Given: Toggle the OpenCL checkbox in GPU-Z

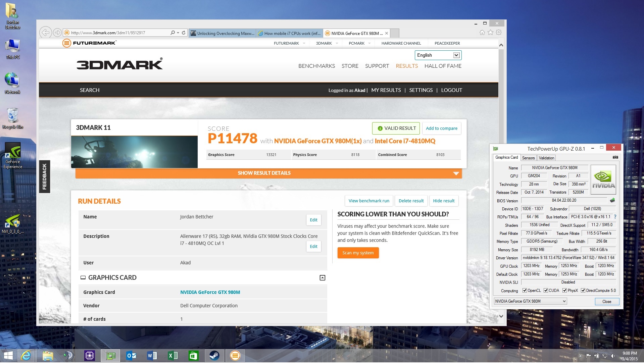Looking at the screenshot, I should click(x=524, y=291).
